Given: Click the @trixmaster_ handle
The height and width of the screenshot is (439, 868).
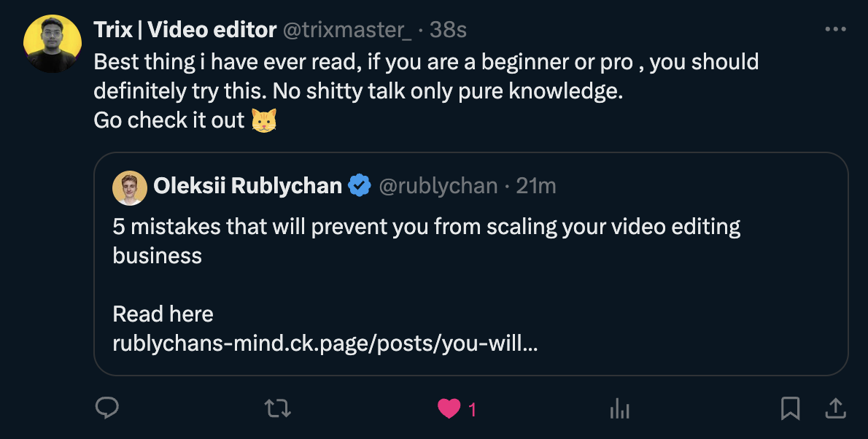Looking at the screenshot, I should 347,30.
